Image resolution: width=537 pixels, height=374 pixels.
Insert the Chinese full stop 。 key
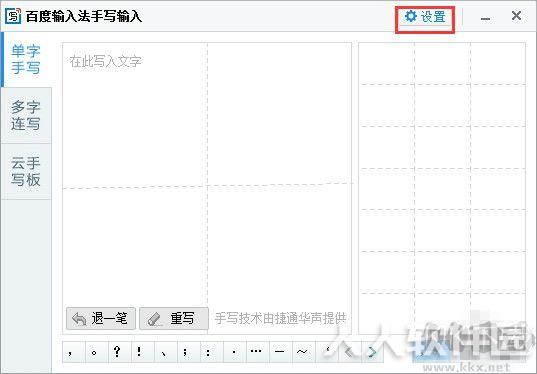(97, 352)
